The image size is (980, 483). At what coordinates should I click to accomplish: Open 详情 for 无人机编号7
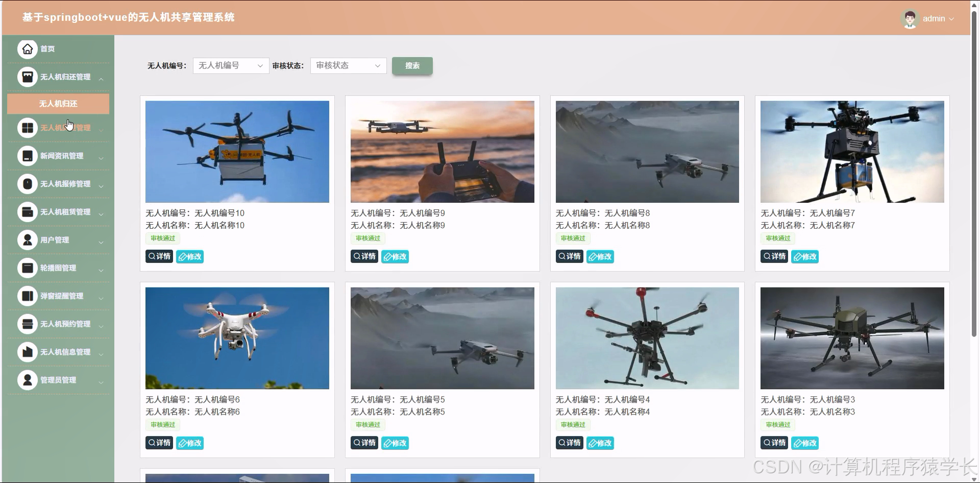click(774, 256)
